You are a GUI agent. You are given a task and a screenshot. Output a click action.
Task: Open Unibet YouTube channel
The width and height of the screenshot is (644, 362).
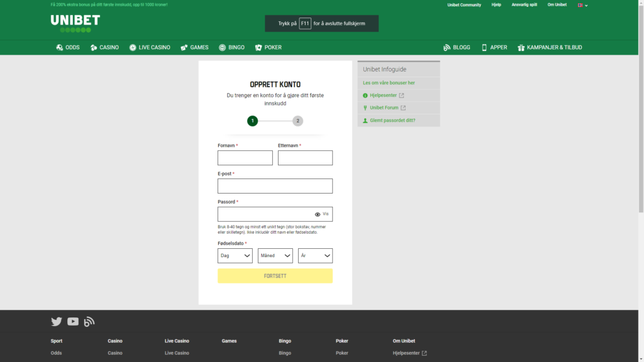click(x=73, y=321)
